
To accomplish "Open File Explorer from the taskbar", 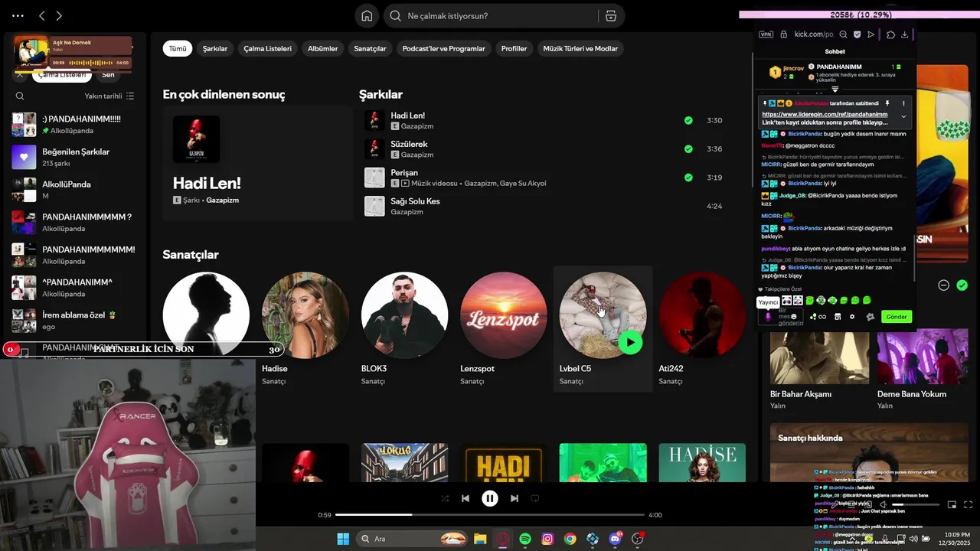I will [480, 539].
